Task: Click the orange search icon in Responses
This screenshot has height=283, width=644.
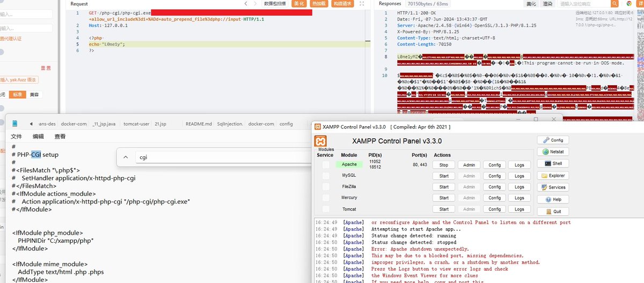Action: [614, 4]
